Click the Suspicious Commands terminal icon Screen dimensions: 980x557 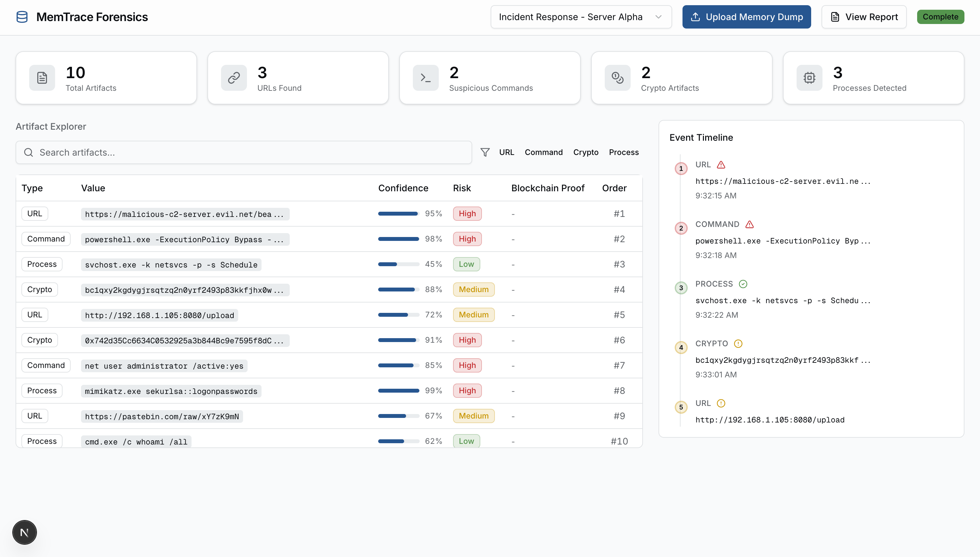click(x=426, y=78)
